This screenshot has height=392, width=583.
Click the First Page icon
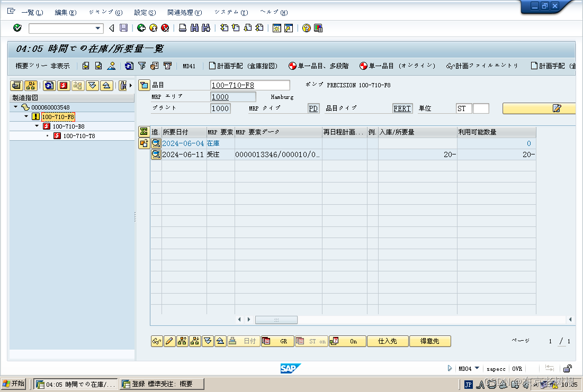224,28
